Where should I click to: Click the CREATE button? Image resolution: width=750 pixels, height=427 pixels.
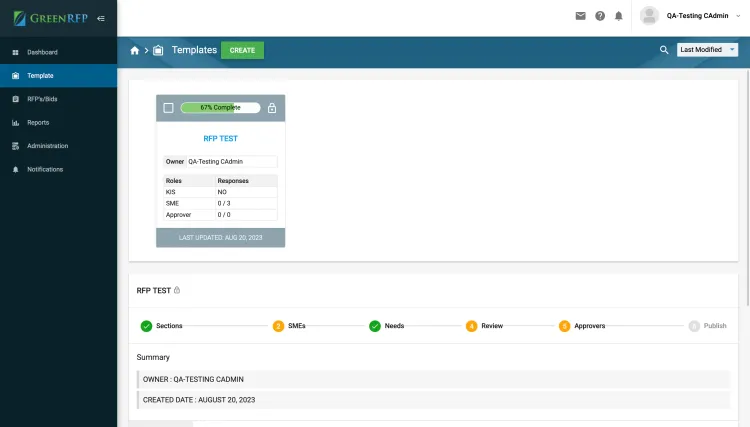[242, 50]
